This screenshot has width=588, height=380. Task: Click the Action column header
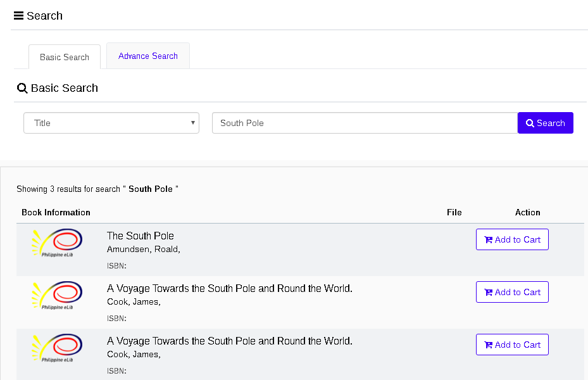527,213
